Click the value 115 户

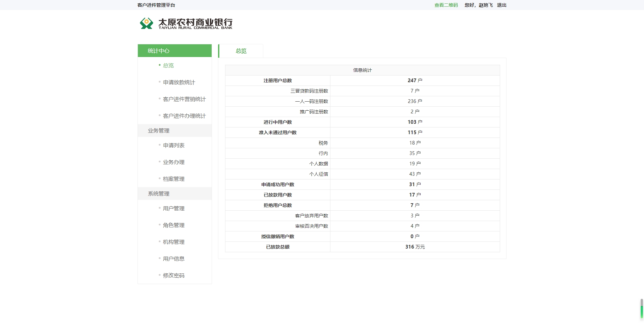point(415,132)
